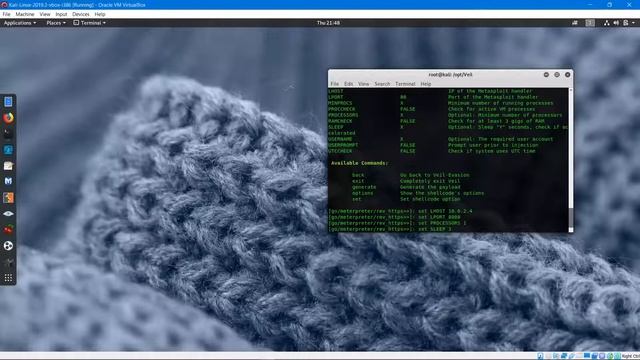Open the Terminal app menu in the top panel
640x360 pixels.
click(x=90, y=23)
